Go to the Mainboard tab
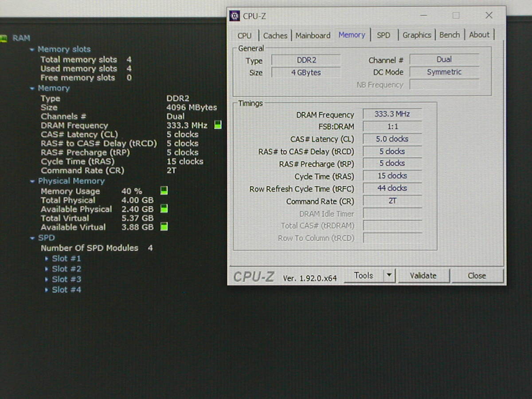 click(x=313, y=35)
